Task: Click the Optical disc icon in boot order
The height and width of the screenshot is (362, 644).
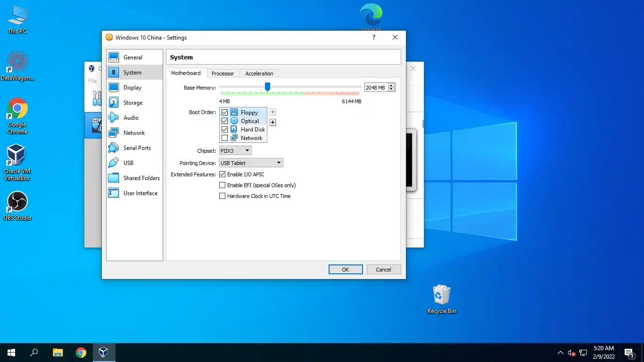Action: [234, 121]
